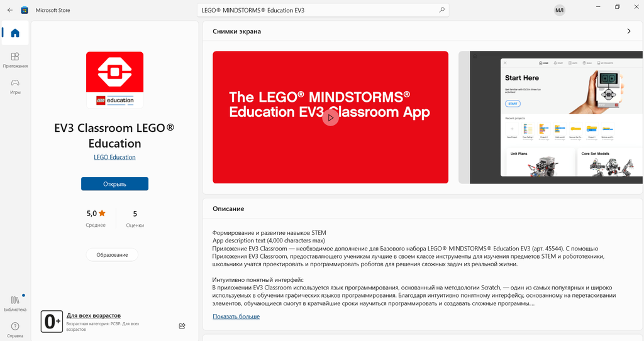Select the Образование category tag
644x341 pixels.
(x=112, y=254)
